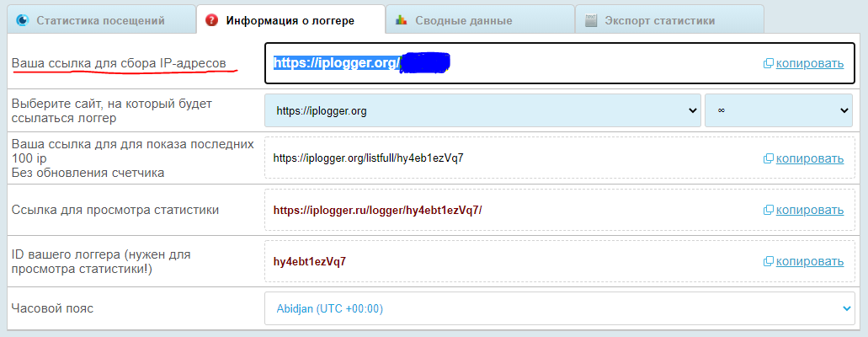This screenshot has width=868, height=337.
Task: Click the red question mark icon
Action: 211,20
